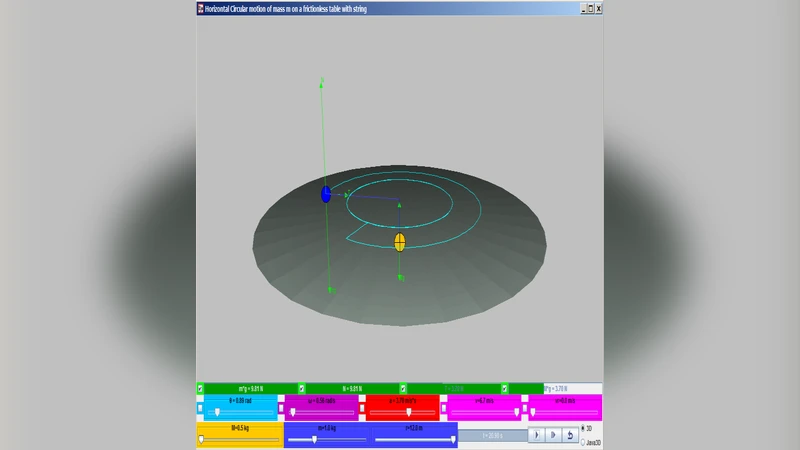The width and height of the screenshot is (800, 450).
Task: Adjust the v=6.7 m/s velocity slider
Action: [484, 412]
